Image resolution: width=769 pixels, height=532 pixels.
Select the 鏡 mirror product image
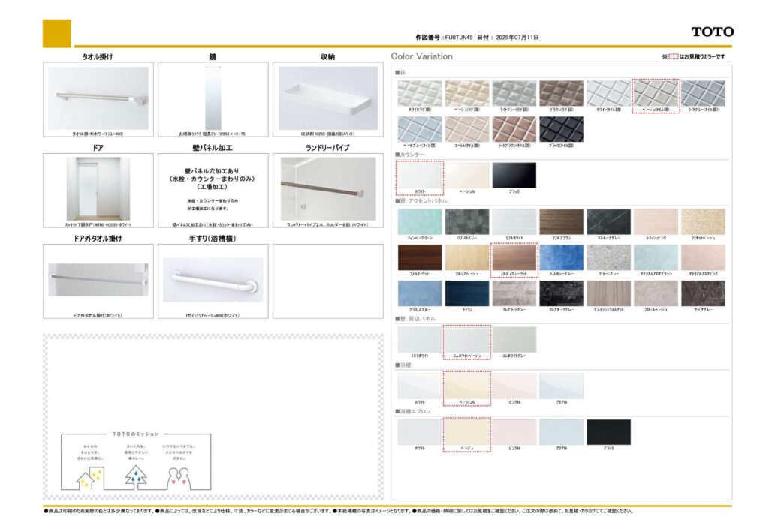point(213,98)
